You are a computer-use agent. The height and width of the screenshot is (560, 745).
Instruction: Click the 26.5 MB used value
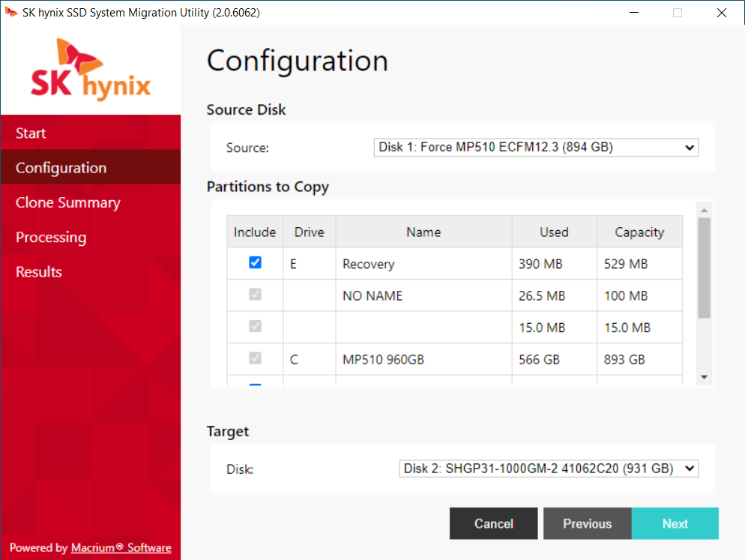click(542, 295)
